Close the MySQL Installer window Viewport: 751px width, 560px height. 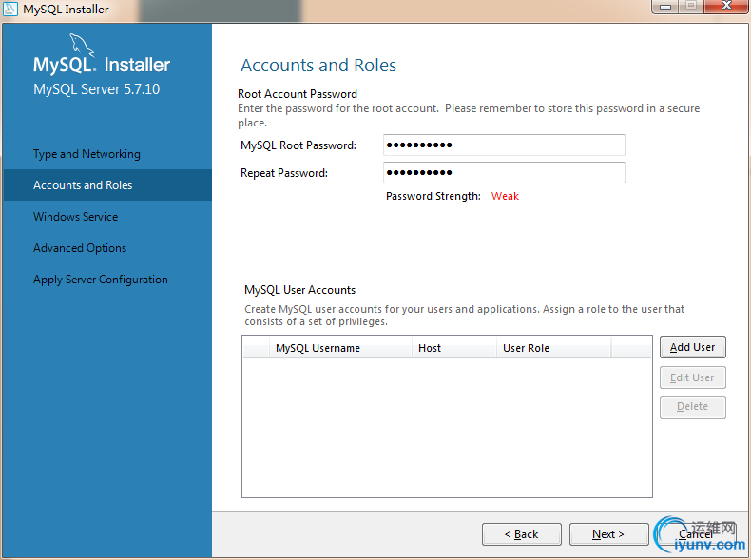[726, 7]
